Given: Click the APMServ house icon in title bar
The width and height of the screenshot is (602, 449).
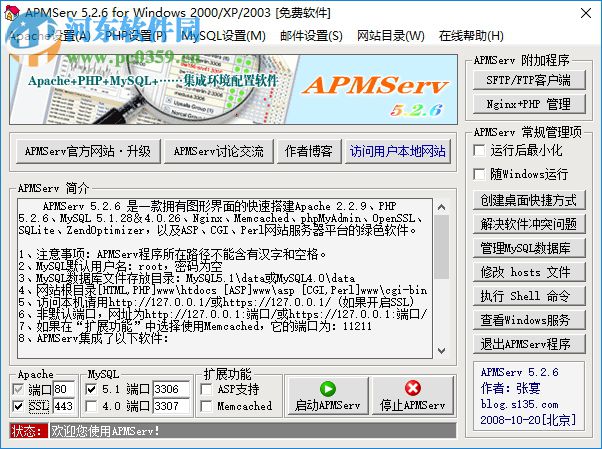Looking at the screenshot, I should tap(12, 12).
